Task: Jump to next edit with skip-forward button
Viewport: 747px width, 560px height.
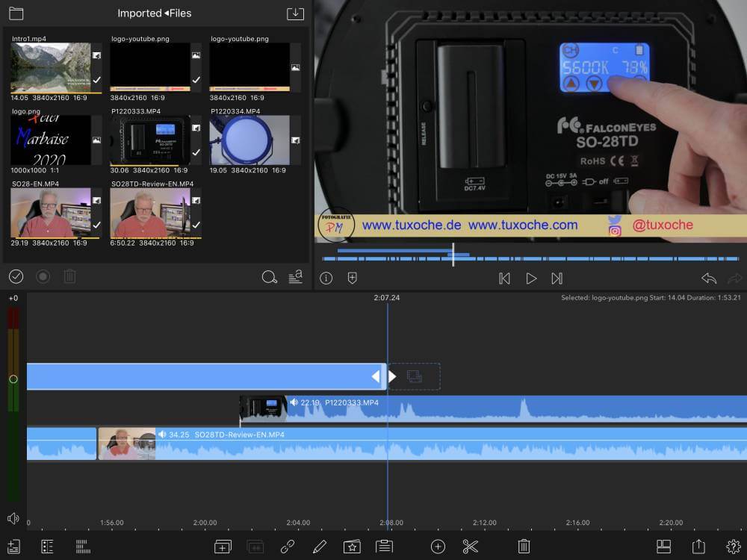Action: click(557, 279)
